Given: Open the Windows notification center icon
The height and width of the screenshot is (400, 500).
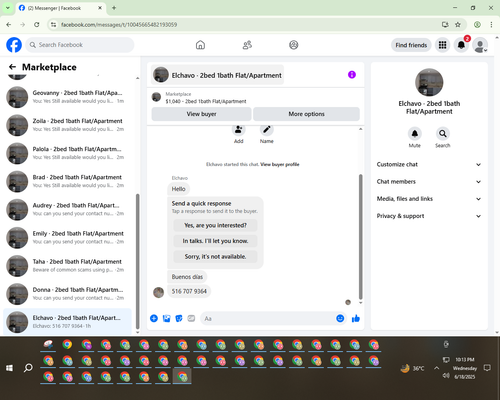Looking at the screenshot, I should pyautogui.click(x=487, y=368).
